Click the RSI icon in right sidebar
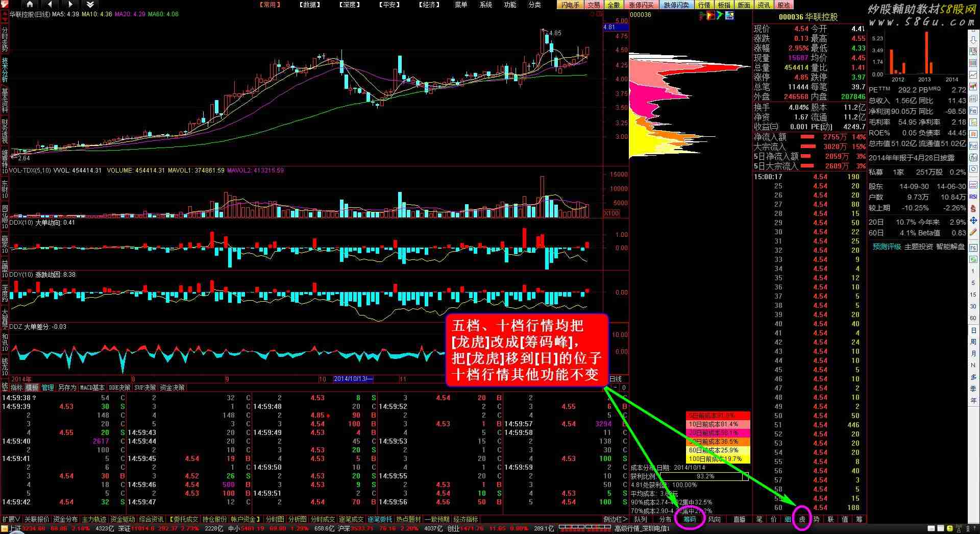980x534 pixels. 973,197
